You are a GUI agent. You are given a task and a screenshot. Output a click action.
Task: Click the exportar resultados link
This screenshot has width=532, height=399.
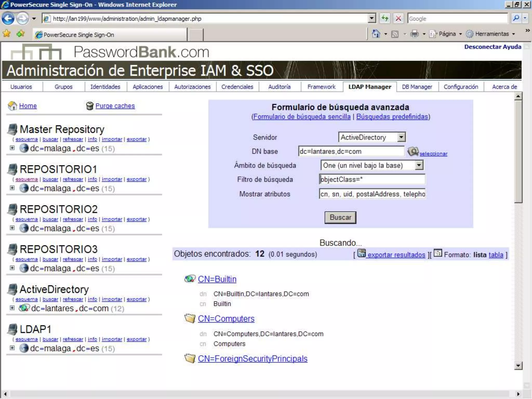(396, 255)
